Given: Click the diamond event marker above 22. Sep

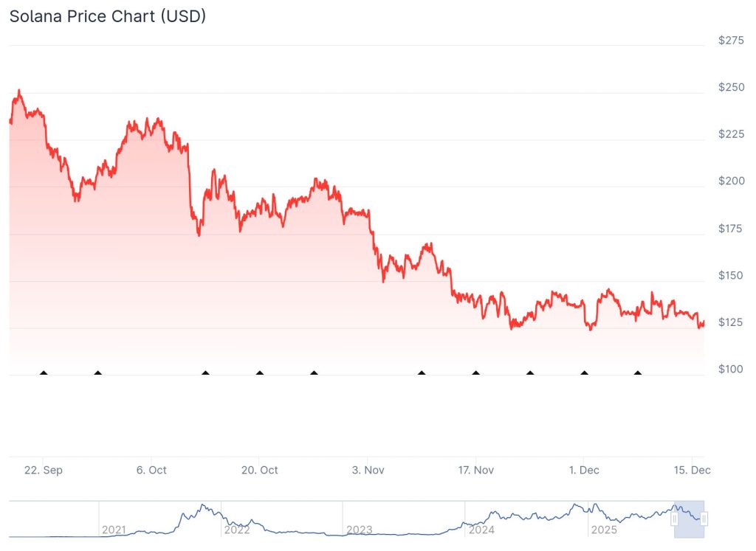Looking at the screenshot, I should (44, 373).
